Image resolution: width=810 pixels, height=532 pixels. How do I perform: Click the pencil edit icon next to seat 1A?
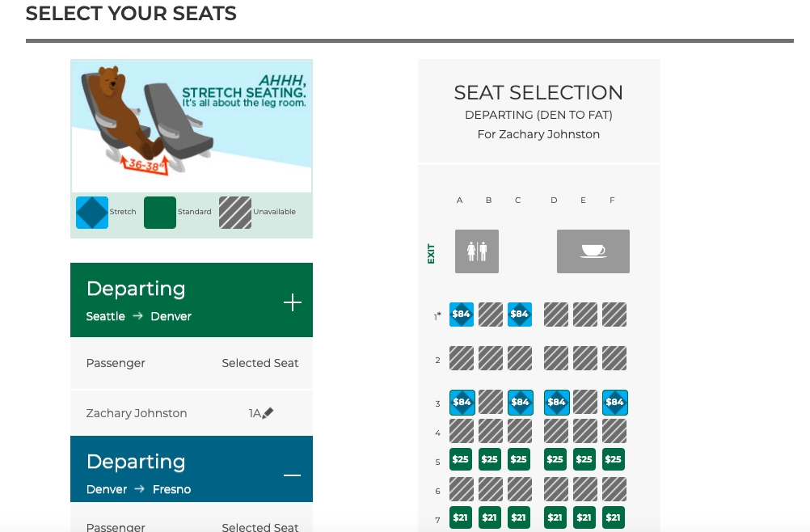click(x=268, y=412)
